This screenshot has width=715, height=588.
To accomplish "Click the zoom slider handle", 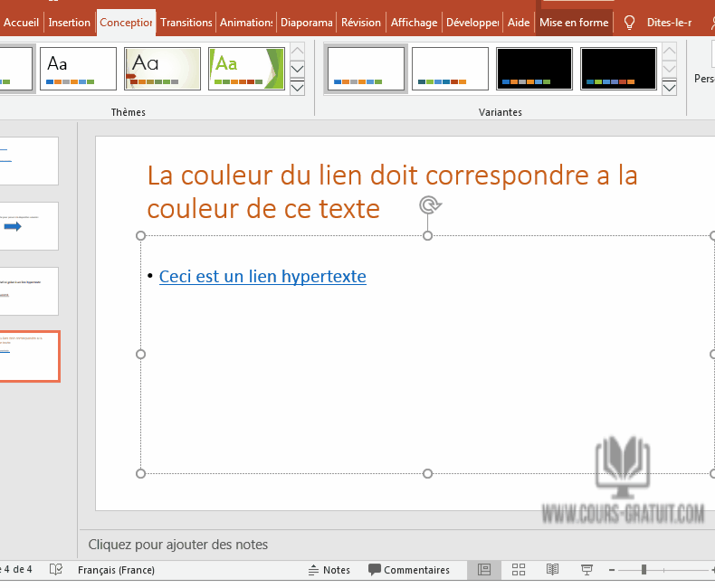I will (643, 570).
